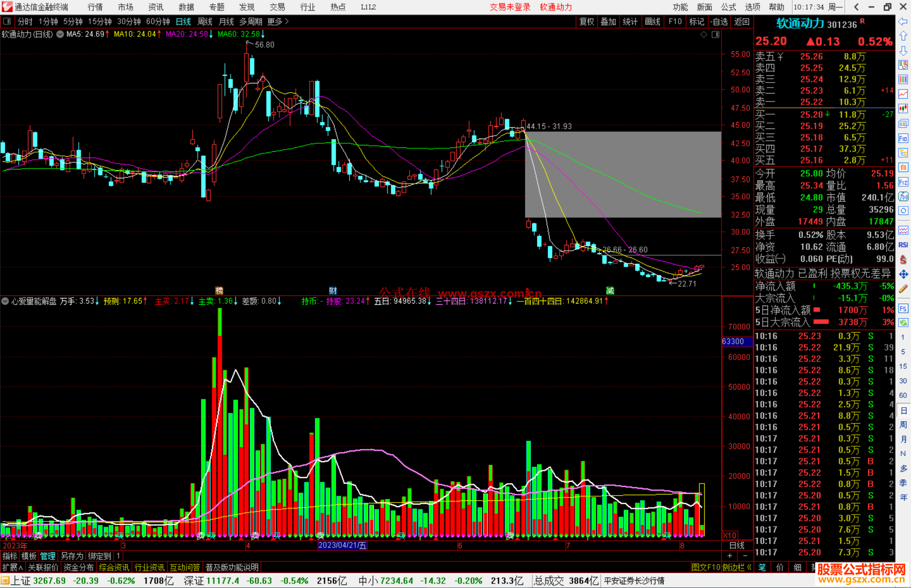Switch to 月 period in right sidebar
Image resolution: width=911 pixels, height=588 pixels.
pos(903,439)
